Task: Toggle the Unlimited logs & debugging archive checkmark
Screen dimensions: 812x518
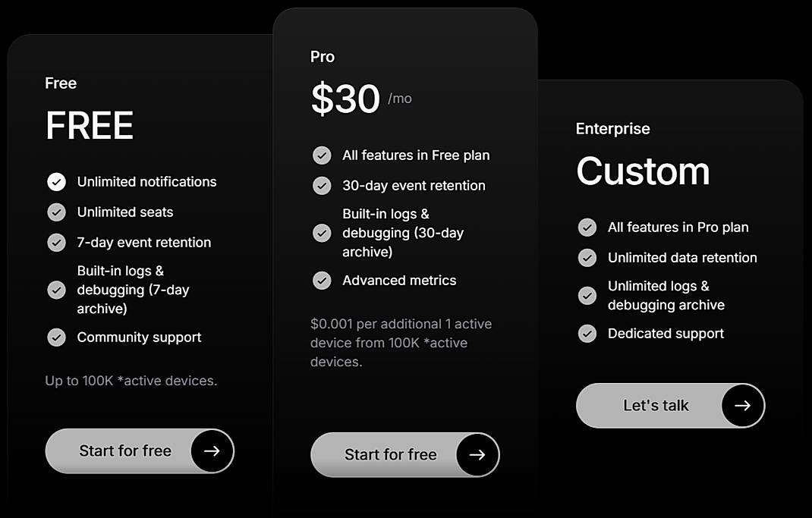Action: point(587,296)
